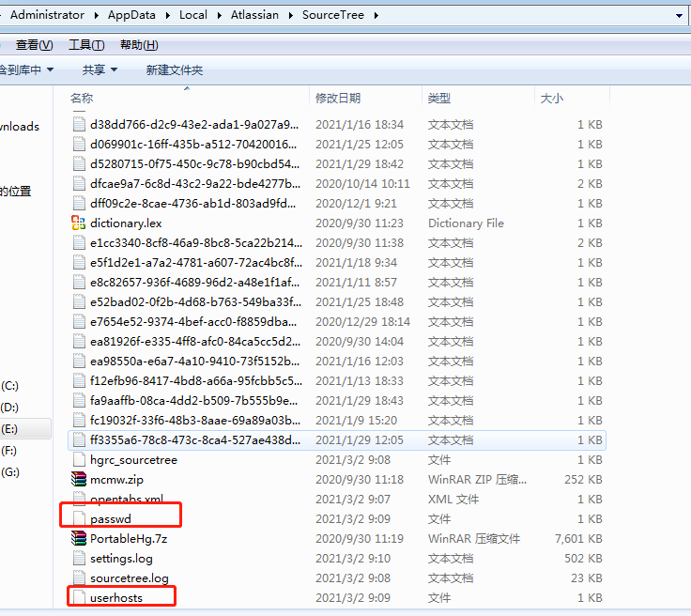Click 新建文件夹 button

click(175, 69)
